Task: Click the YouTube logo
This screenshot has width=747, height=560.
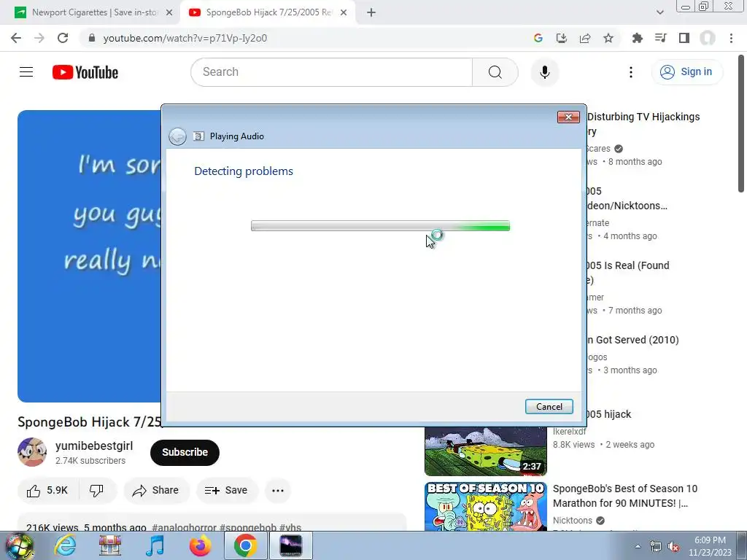Action: (85, 72)
